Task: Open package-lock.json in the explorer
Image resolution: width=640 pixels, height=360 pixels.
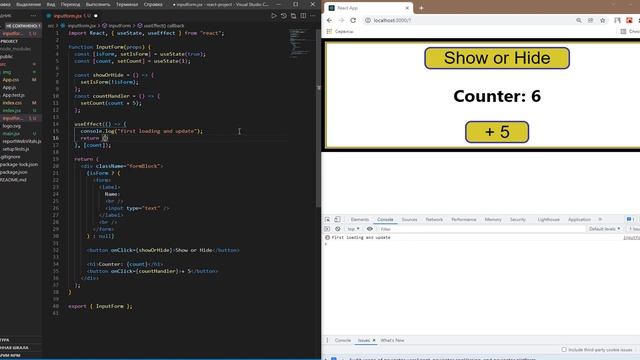Action: (x=19, y=164)
